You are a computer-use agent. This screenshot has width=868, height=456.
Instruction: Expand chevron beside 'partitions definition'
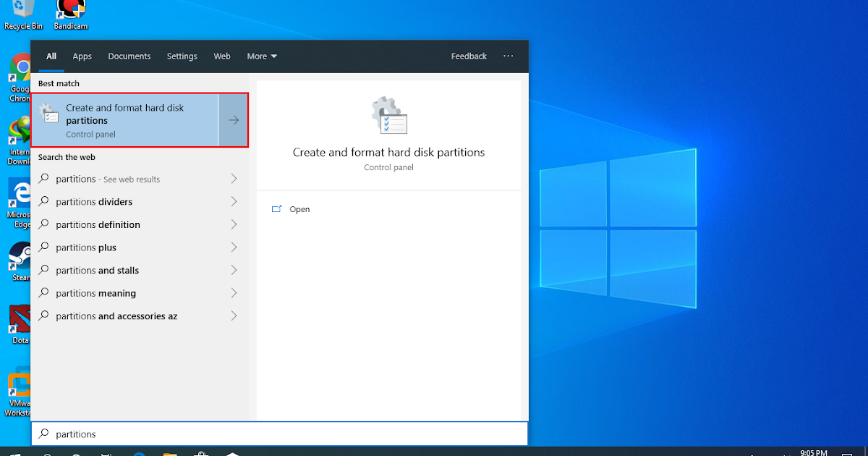pos(234,224)
